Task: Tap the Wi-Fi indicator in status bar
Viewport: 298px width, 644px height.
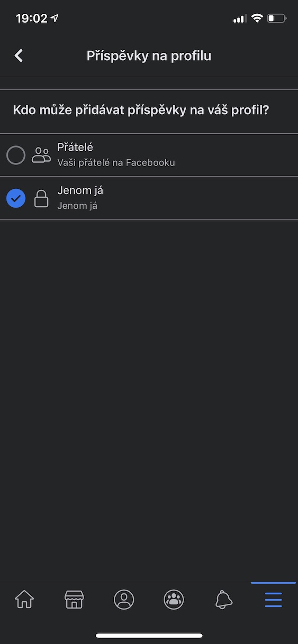Action: pyautogui.click(x=257, y=19)
